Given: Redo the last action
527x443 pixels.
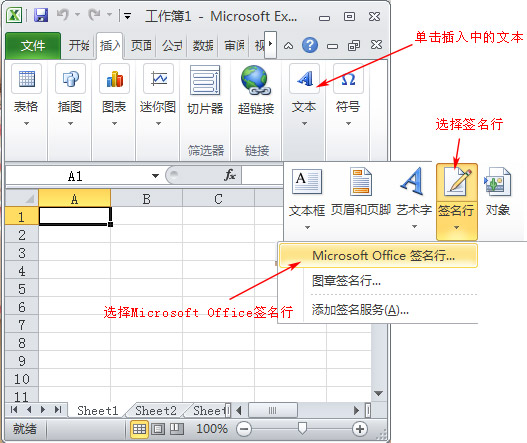Looking at the screenshot, I should tap(94, 15).
